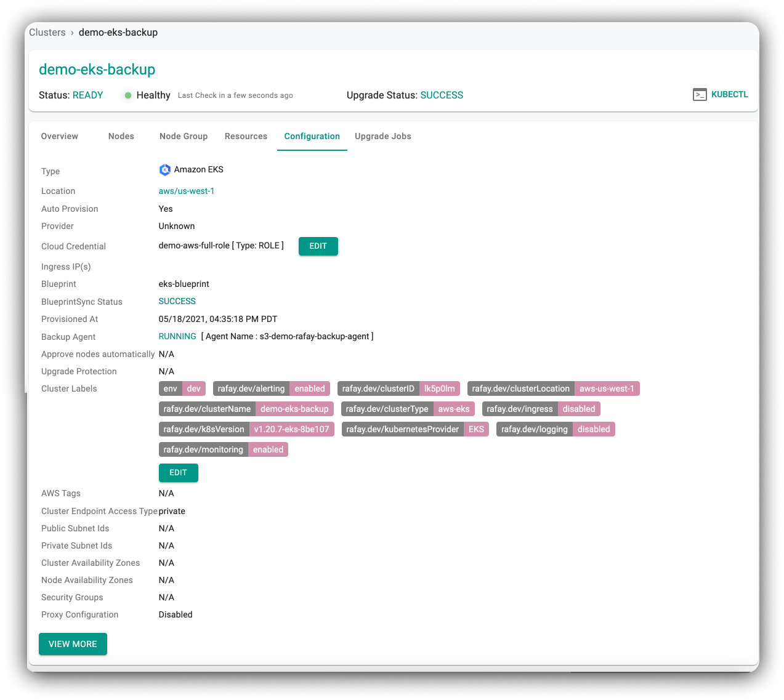Click Clusters in the breadcrumb
The image size is (784, 700).
[47, 33]
